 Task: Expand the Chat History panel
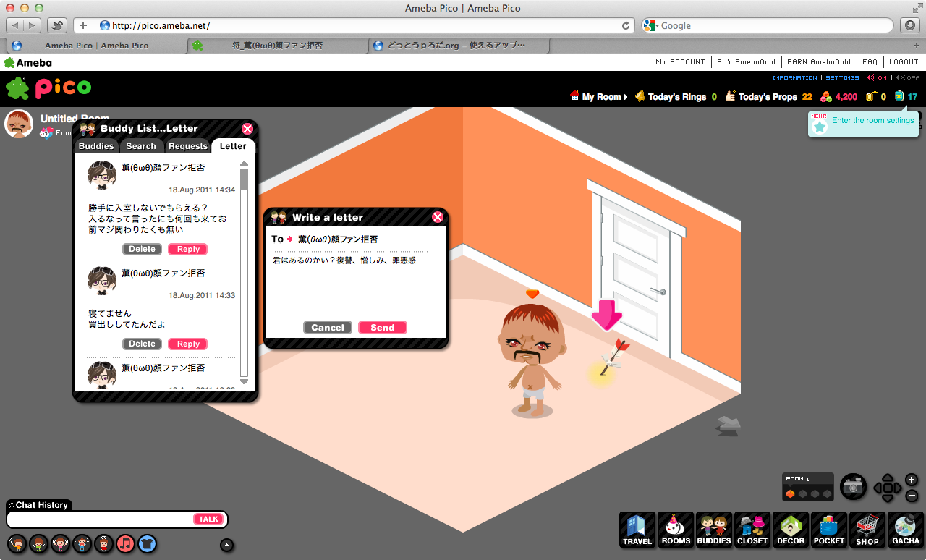point(38,505)
